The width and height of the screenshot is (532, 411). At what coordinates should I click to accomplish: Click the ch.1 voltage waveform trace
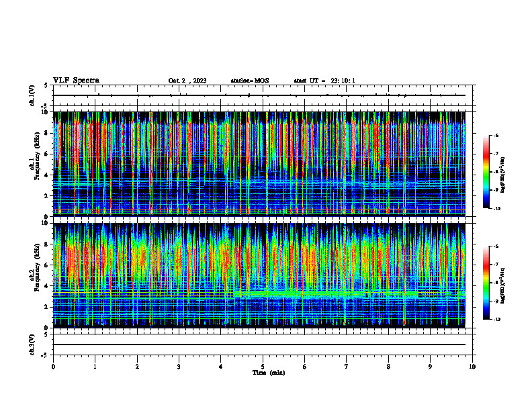(x=259, y=95)
